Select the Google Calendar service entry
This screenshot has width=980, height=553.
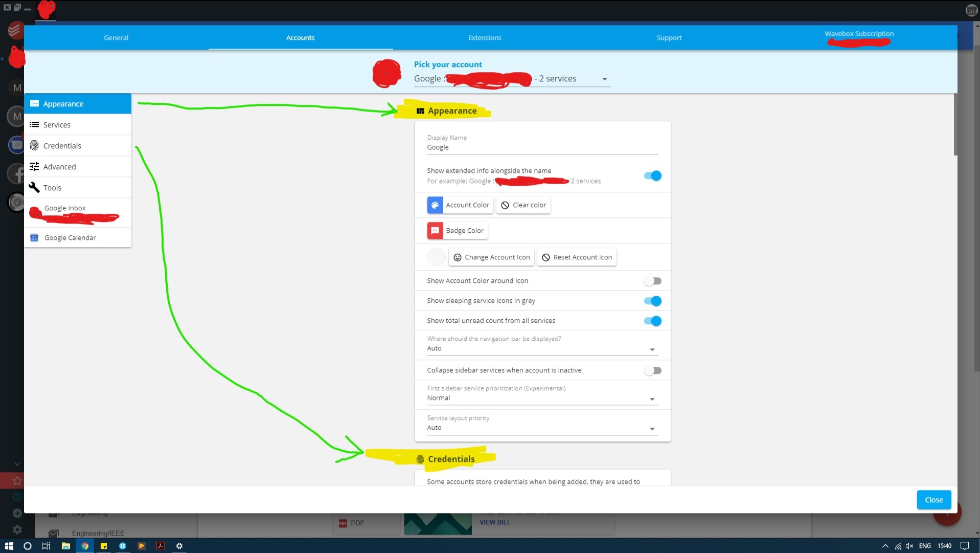[x=70, y=237]
